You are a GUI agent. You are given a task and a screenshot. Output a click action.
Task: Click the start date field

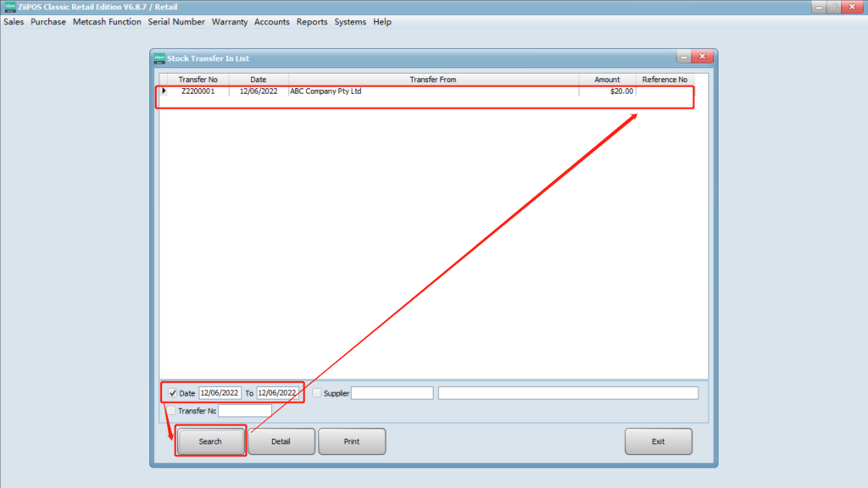[x=220, y=393]
